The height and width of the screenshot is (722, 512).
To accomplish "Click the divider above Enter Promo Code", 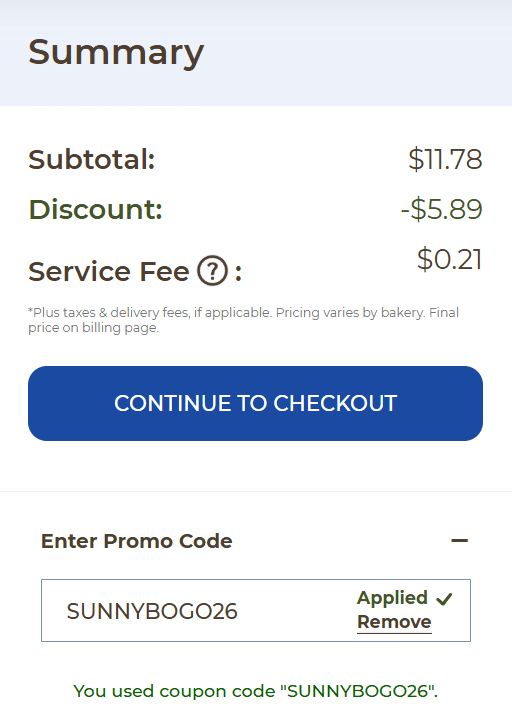I will click(x=256, y=491).
